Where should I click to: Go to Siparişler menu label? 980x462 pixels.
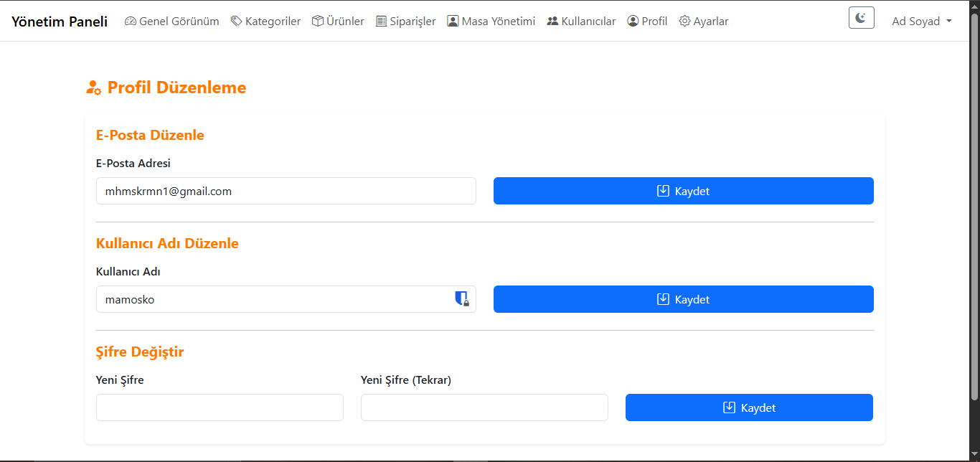[x=413, y=22]
